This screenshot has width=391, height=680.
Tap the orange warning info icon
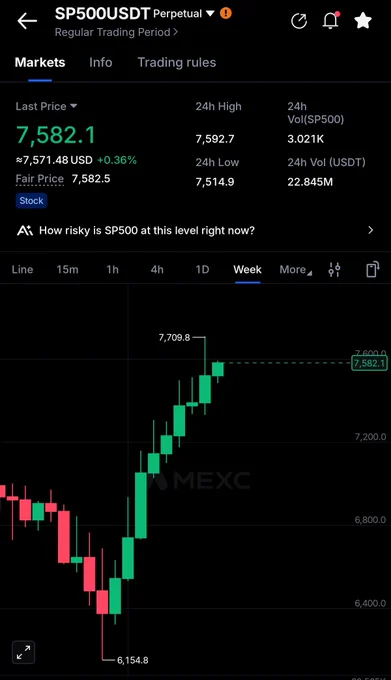[225, 13]
